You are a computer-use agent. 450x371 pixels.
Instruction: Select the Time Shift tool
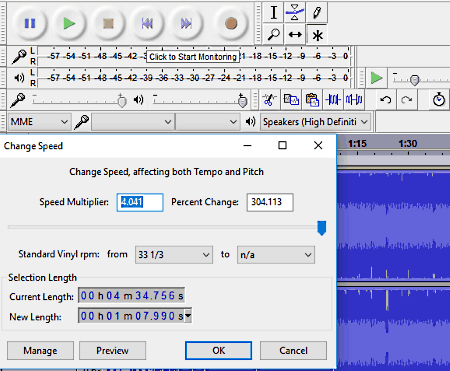click(x=295, y=34)
